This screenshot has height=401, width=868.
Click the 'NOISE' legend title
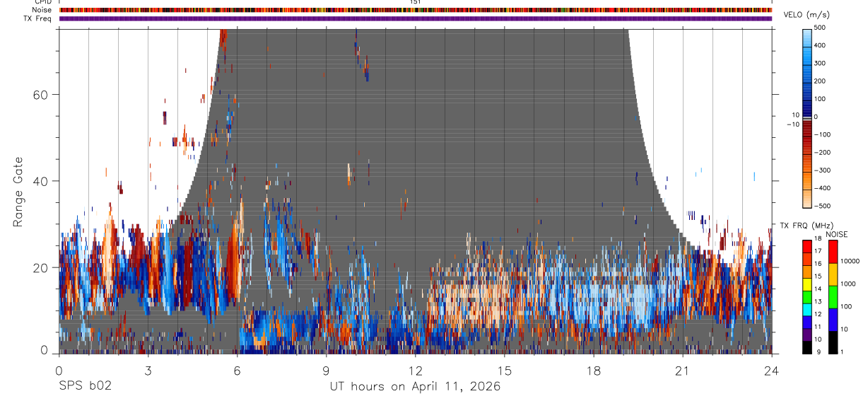(x=836, y=234)
